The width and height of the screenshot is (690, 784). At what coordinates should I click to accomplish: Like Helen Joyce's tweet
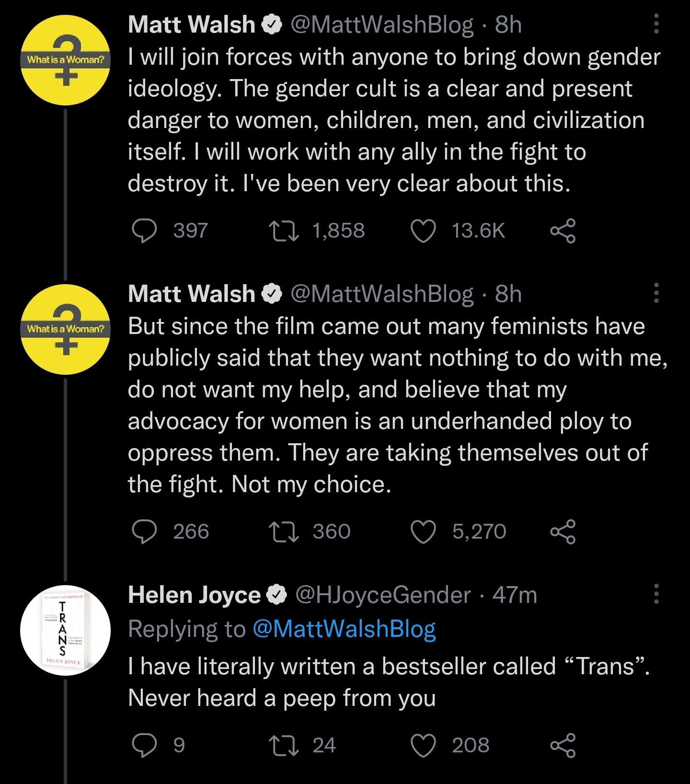(x=424, y=746)
